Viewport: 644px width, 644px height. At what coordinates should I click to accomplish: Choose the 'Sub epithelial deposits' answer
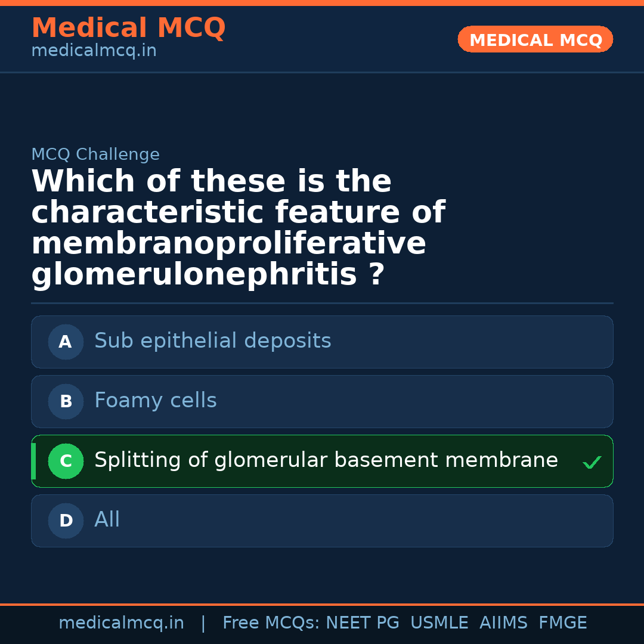coord(212,341)
